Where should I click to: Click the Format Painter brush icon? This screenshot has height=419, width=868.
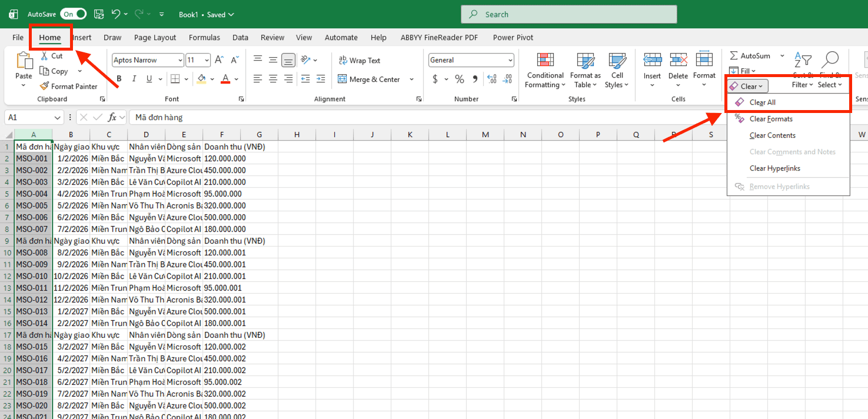click(44, 87)
